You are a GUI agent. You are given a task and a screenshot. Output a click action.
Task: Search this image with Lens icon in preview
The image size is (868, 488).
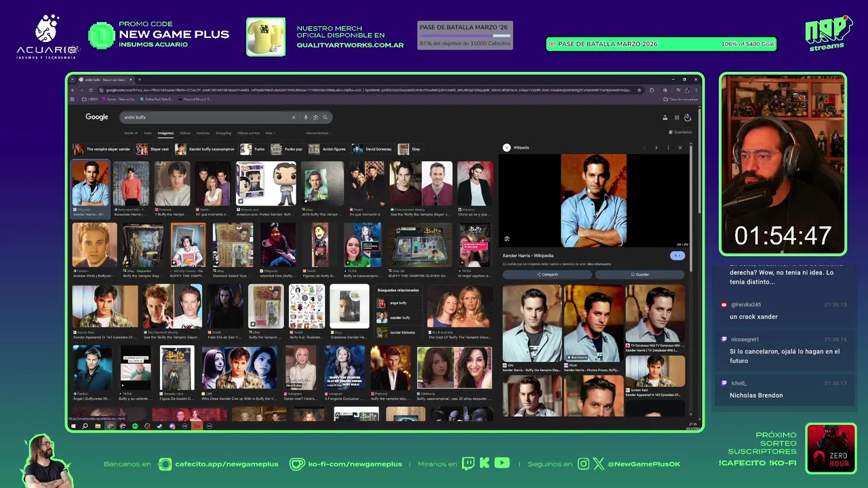click(x=507, y=239)
